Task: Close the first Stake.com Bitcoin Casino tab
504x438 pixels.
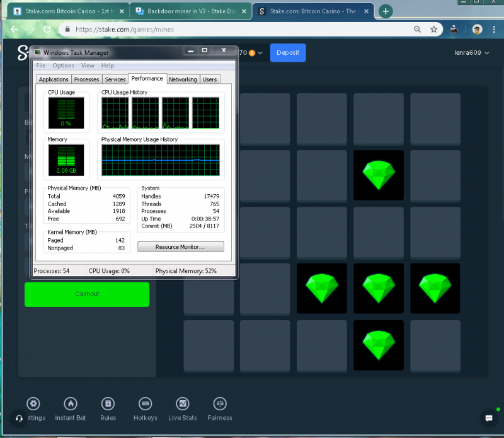Action: [x=122, y=11]
